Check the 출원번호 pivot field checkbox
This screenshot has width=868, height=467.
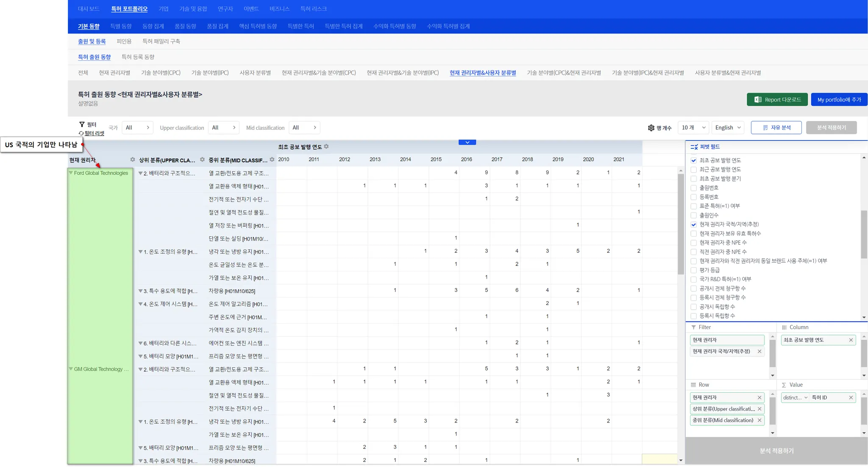tap(694, 188)
